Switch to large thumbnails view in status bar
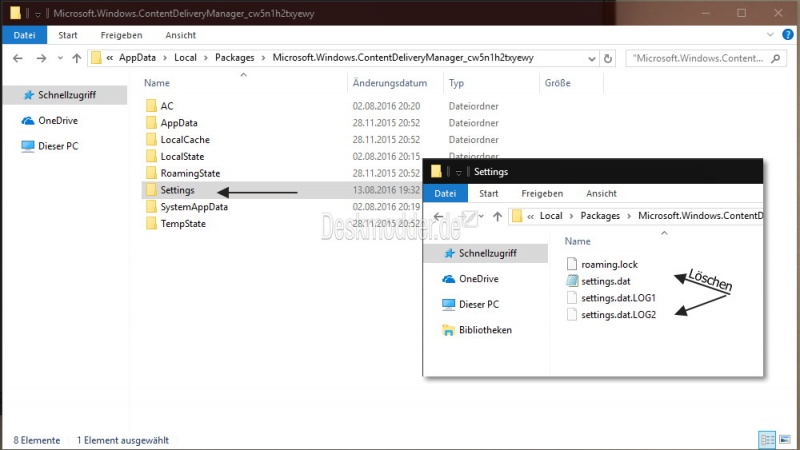 (785, 439)
